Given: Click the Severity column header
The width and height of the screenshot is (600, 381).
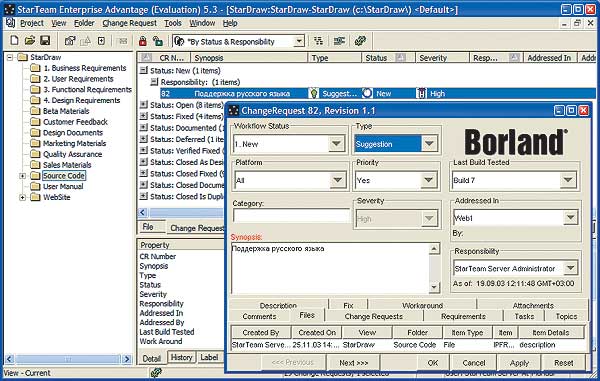Looking at the screenshot, I should 442,58.
